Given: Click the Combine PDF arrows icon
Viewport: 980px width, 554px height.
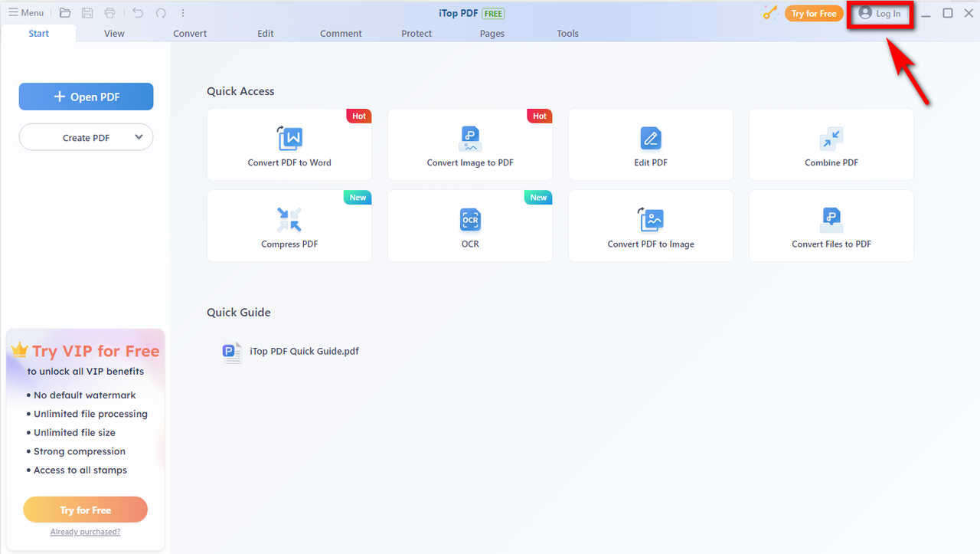Looking at the screenshot, I should point(831,138).
